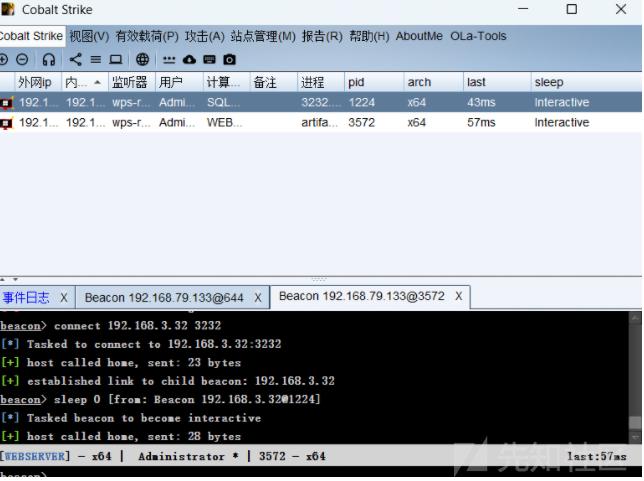Click the 3232... process cell
This screenshot has width=644, height=481.
coord(321,103)
